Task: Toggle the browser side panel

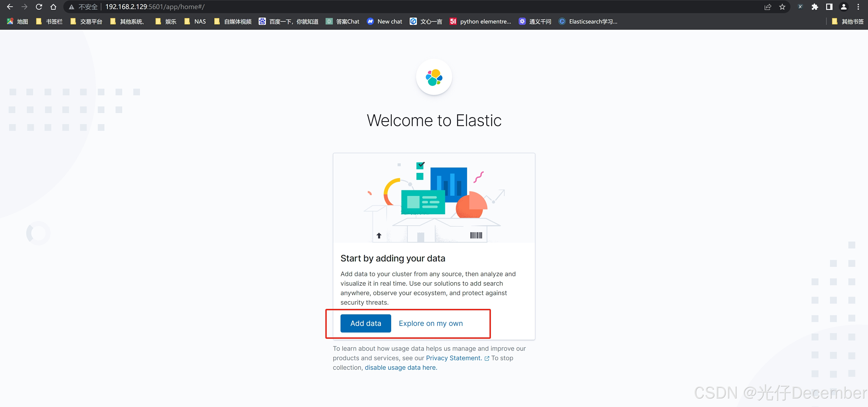Action: (829, 7)
